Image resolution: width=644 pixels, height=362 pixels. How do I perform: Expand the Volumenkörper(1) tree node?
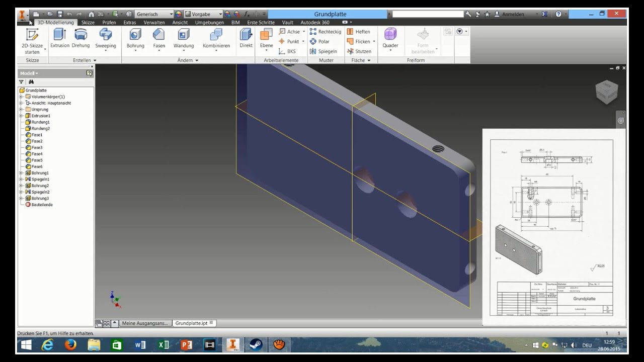21,97
